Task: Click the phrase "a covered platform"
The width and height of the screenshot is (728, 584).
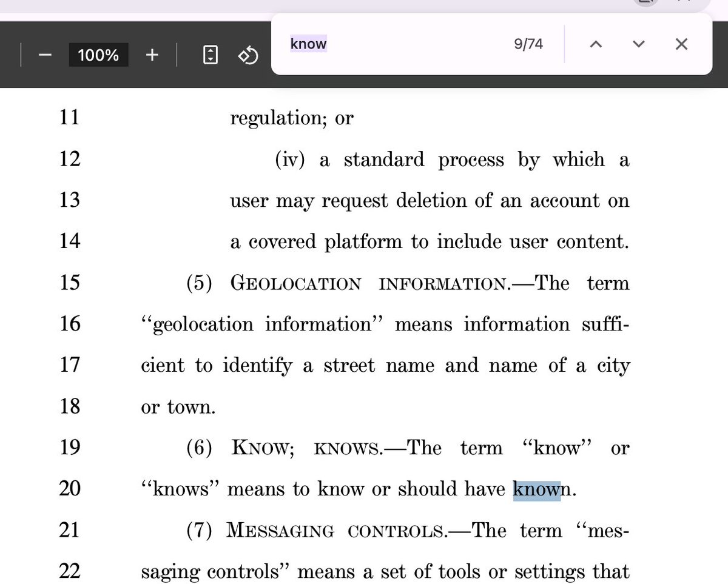Action: point(316,242)
